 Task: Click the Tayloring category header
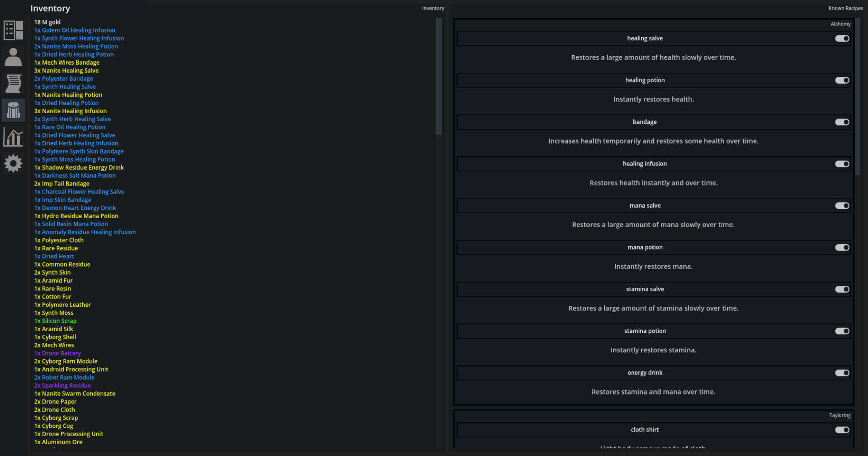tap(840, 415)
